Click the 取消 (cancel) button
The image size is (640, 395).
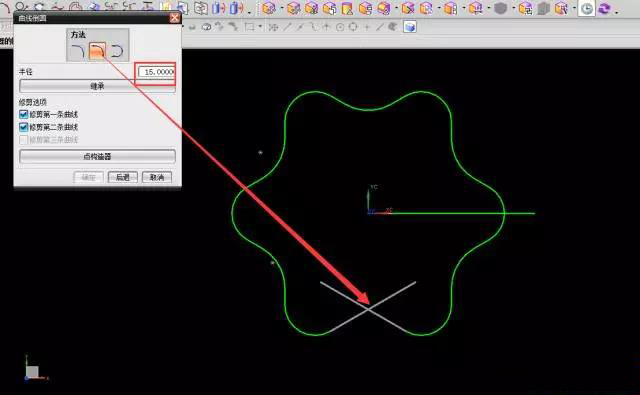157,177
